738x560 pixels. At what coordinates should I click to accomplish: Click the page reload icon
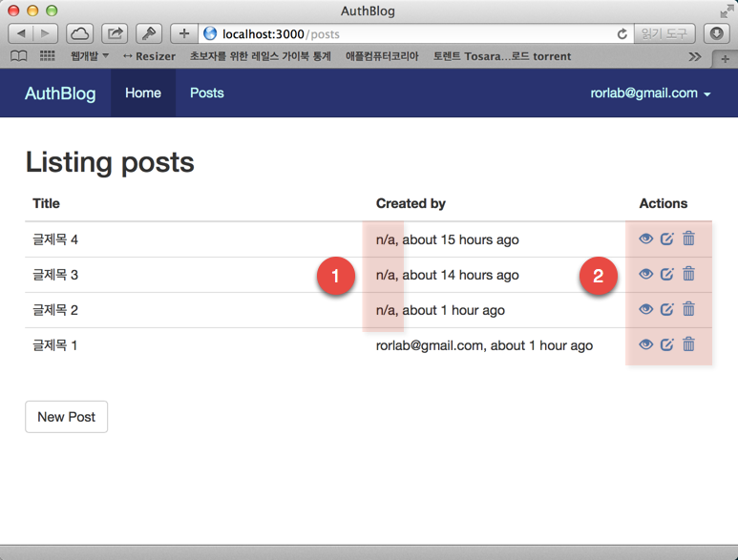tap(622, 33)
